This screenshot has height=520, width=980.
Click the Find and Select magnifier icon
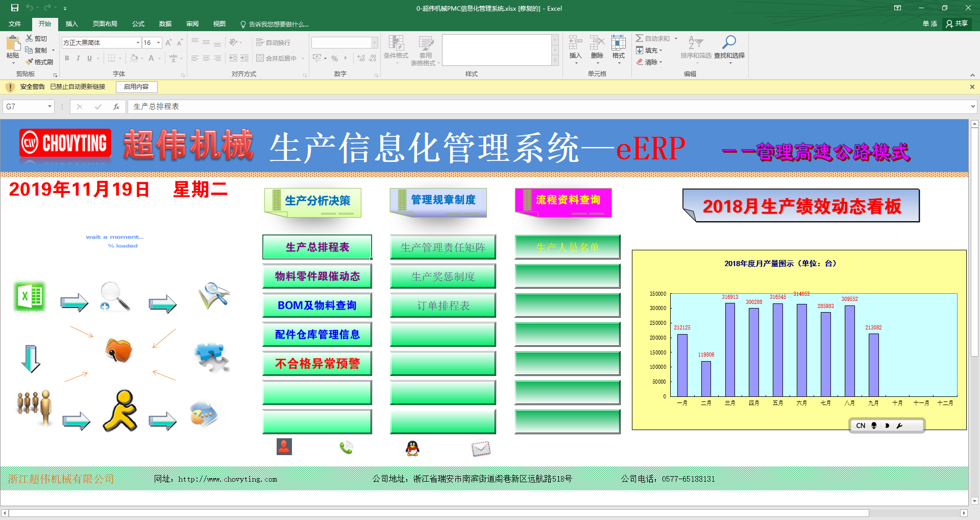729,42
